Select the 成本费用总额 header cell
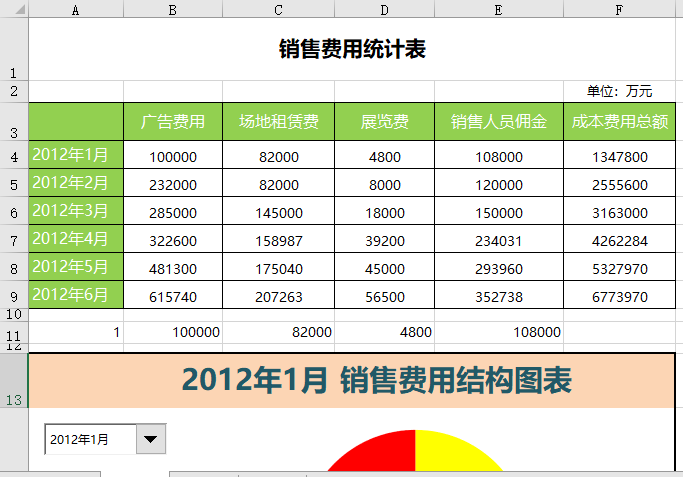The width and height of the screenshot is (683, 477). click(619, 122)
